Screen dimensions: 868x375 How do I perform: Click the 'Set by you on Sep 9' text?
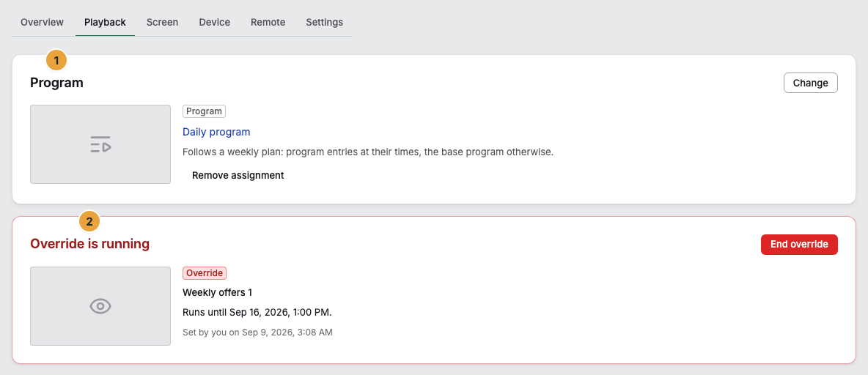[x=257, y=333]
